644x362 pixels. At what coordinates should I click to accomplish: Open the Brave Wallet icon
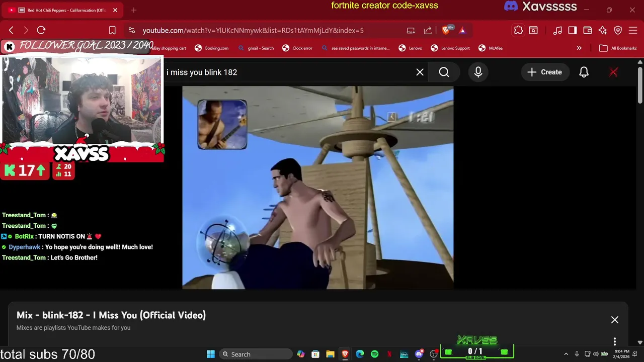pos(588,30)
